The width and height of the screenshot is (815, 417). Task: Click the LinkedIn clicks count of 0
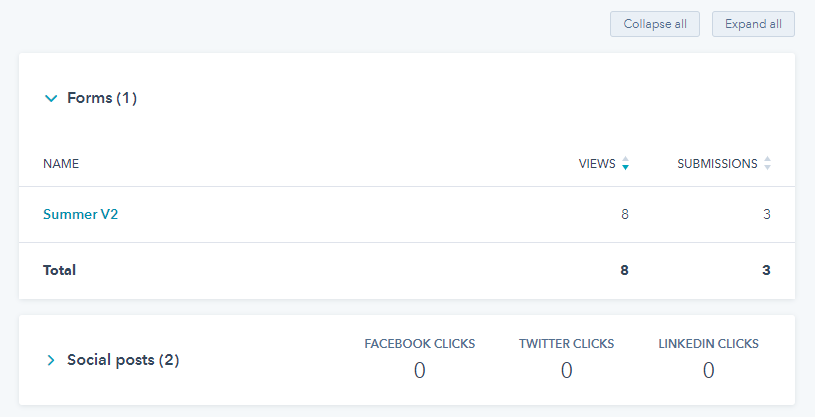708,371
